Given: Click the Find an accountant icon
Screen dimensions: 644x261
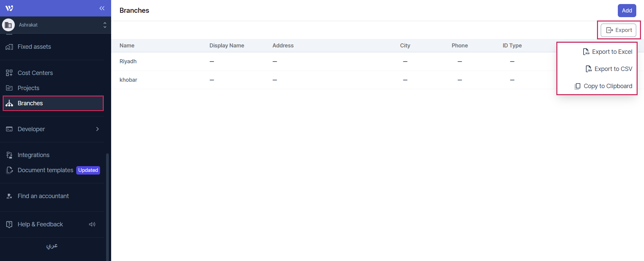Looking at the screenshot, I should 9,196.
